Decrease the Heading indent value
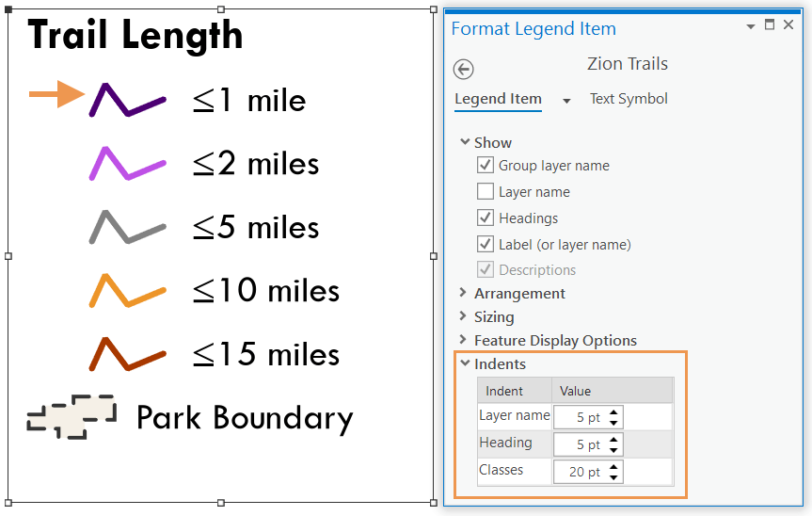The height and width of the screenshot is (516, 812). [x=613, y=450]
